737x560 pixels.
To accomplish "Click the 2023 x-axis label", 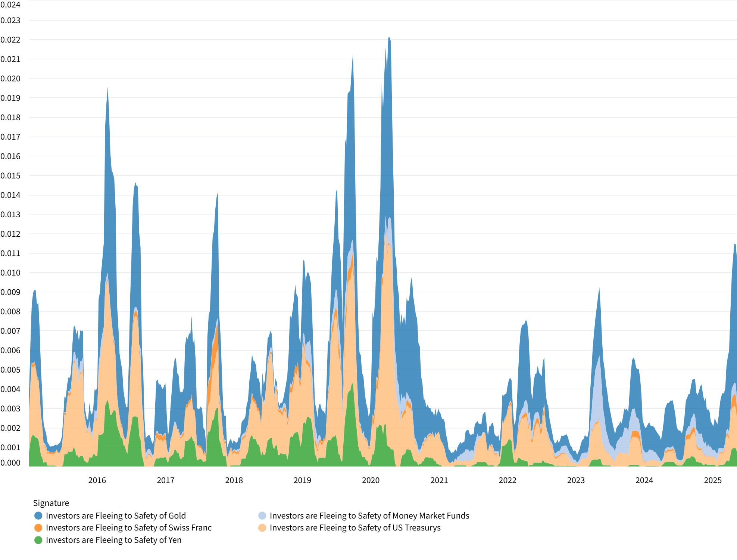I will coord(576,480).
